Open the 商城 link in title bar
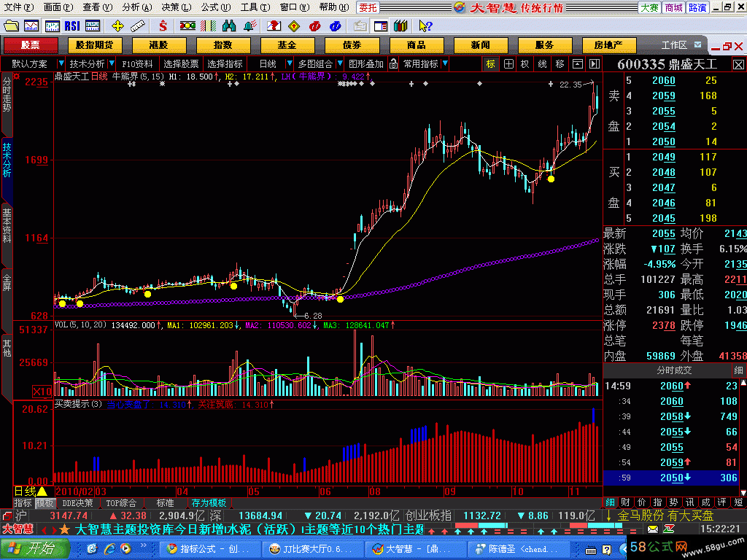 (673, 7)
